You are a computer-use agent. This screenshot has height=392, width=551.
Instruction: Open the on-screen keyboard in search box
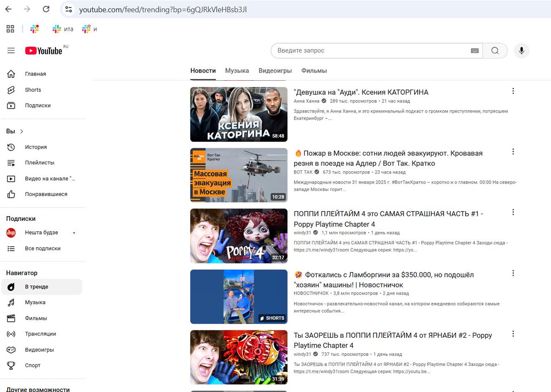[475, 50]
